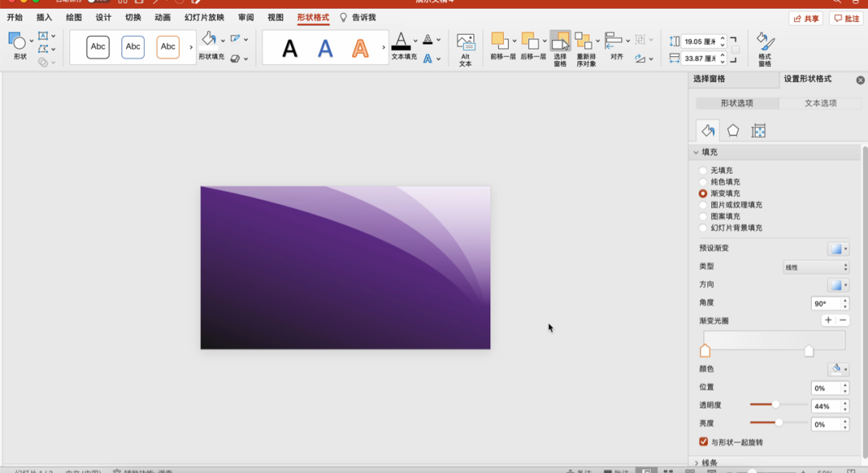The height and width of the screenshot is (473, 868).
Task: Click the 文本填充 text fill icon
Action: (401, 42)
